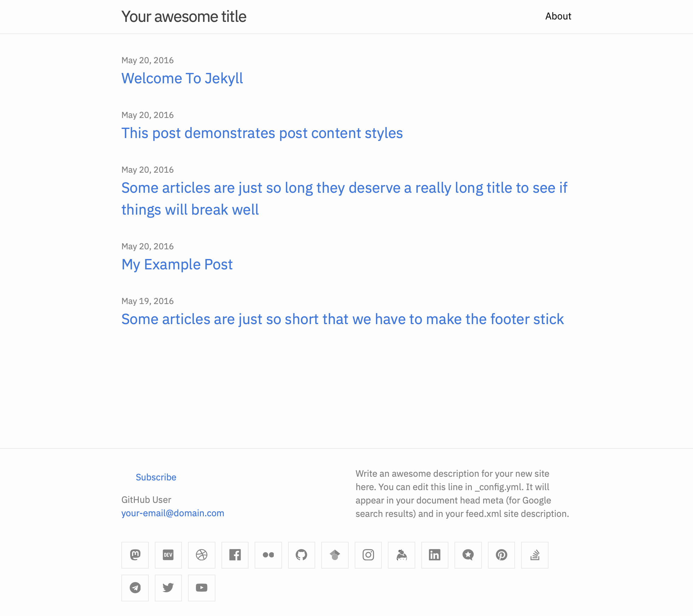Click the Telegram icon
Viewport: 693px width, 616px height.
[134, 587]
